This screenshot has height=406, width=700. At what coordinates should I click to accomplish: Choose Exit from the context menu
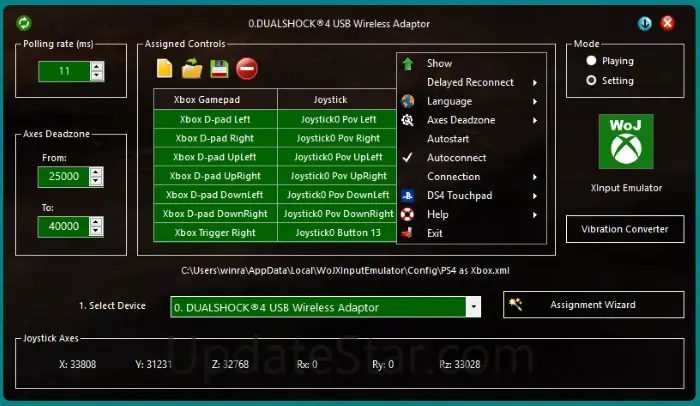point(471,233)
